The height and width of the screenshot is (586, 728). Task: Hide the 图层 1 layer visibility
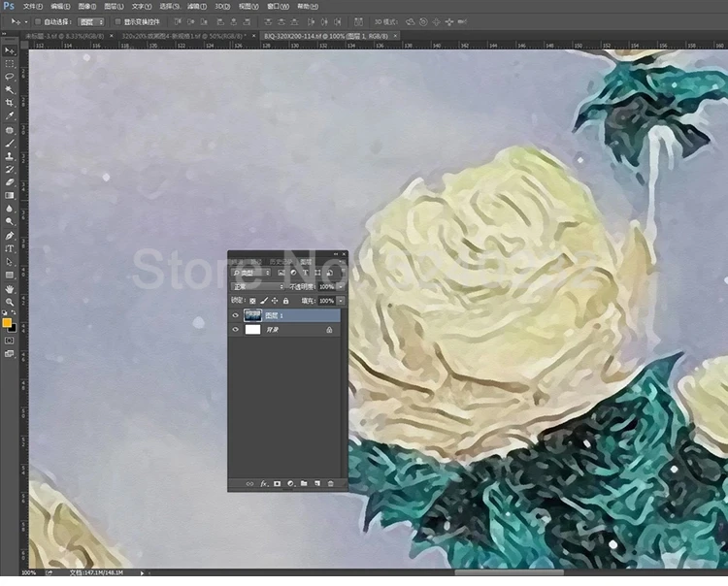(x=236, y=315)
